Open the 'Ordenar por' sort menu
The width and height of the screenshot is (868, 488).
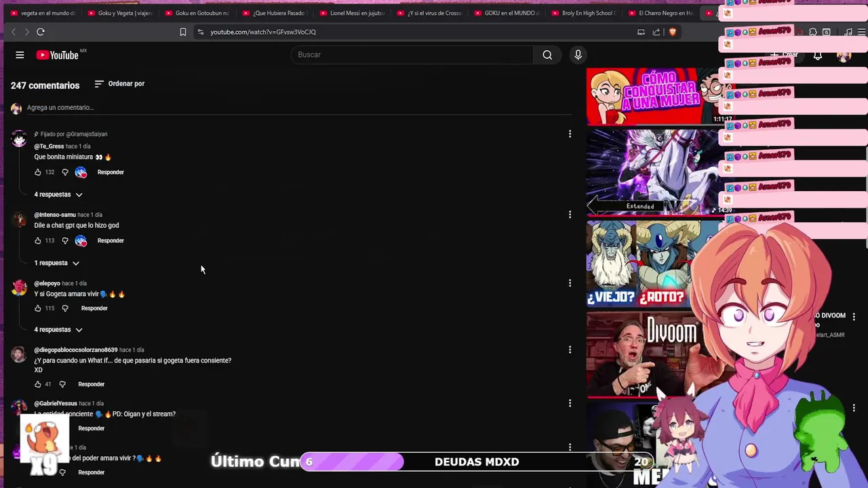(119, 84)
